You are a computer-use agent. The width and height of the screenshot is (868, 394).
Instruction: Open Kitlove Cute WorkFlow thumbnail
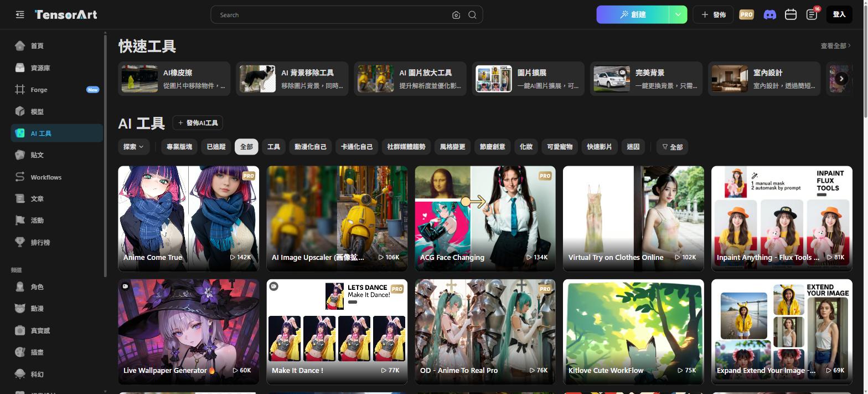click(633, 331)
